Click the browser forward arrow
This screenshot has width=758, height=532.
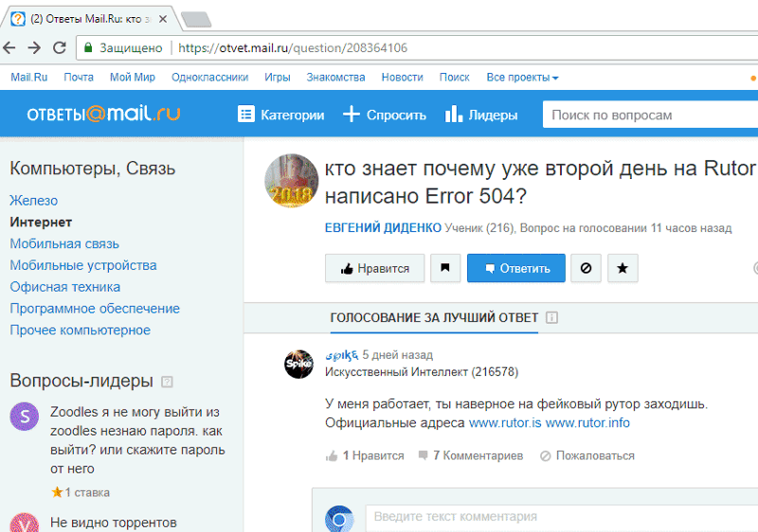coord(34,47)
